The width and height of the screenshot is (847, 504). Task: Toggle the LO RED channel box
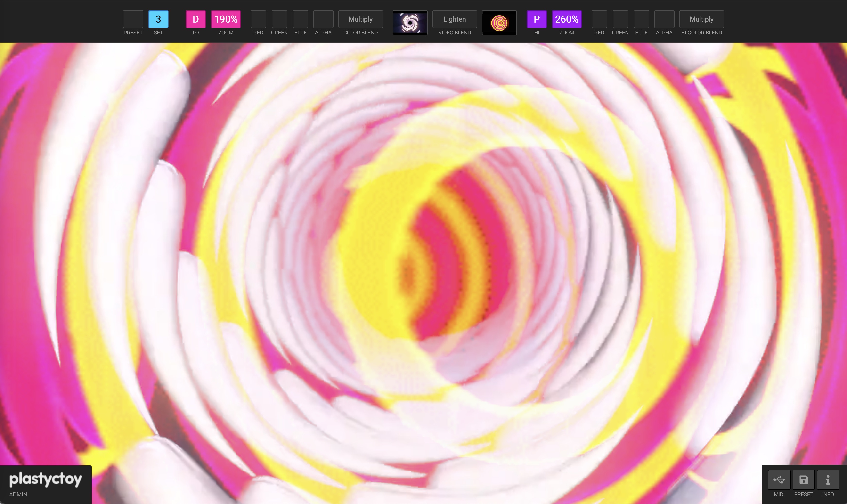coord(258,19)
